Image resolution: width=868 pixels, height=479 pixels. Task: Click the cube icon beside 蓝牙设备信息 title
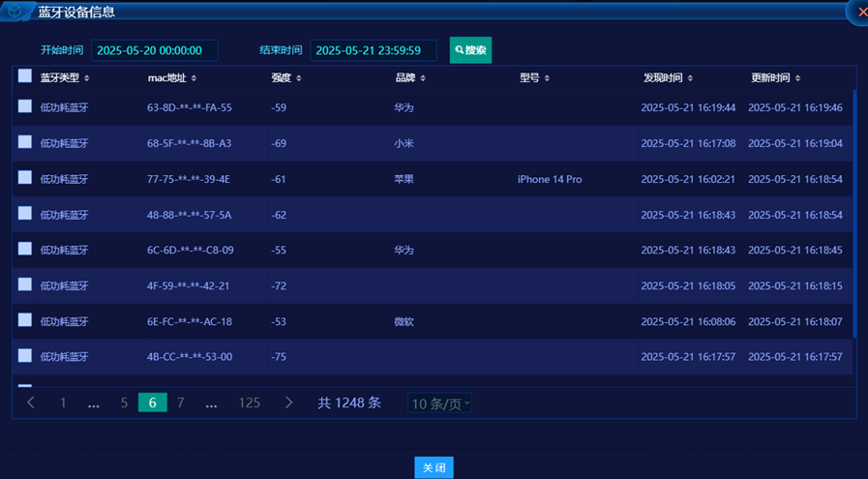click(x=15, y=12)
